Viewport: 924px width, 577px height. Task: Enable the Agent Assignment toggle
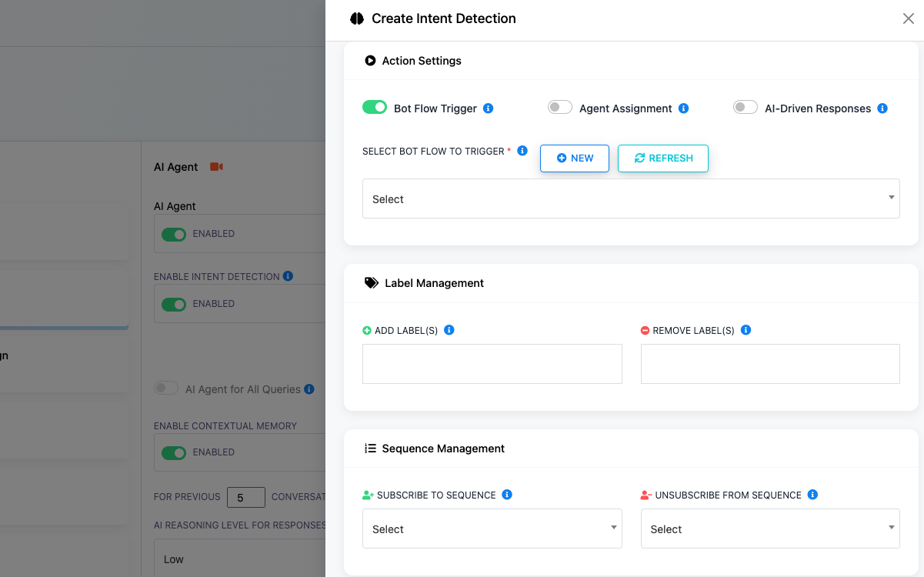[559, 108]
